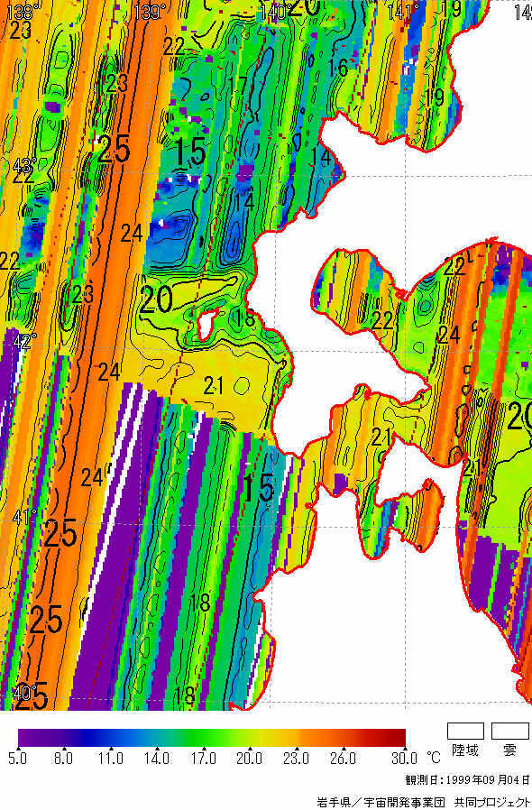Click the 観測日 1999年09月04日 date text
This screenshot has height=810, width=532.
coord(468,779)
